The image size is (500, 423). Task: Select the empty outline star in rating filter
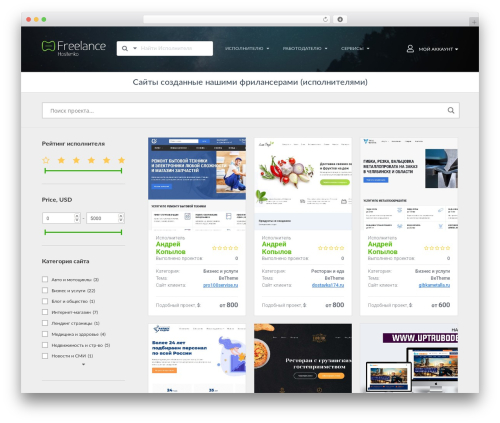[46, 160]
